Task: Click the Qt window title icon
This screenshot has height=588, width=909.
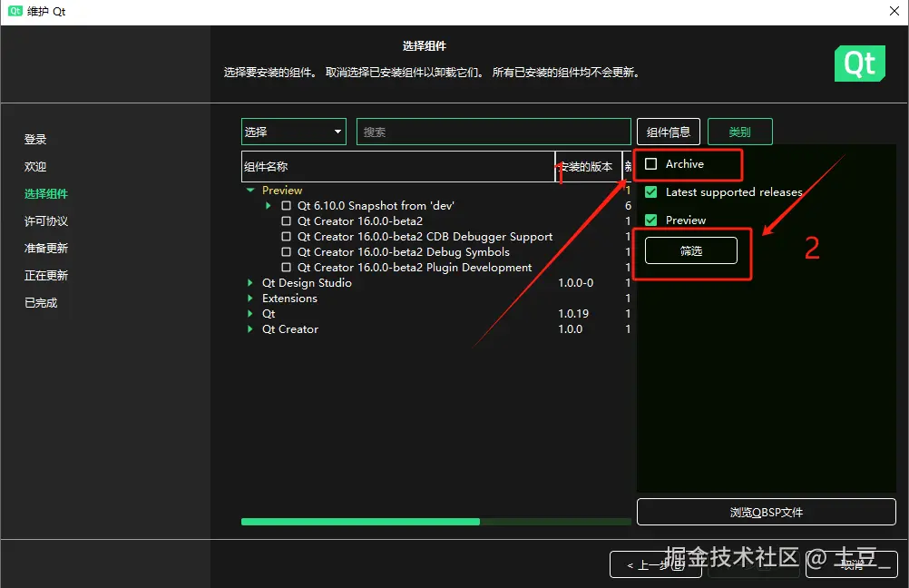Action: pos(15,11)
